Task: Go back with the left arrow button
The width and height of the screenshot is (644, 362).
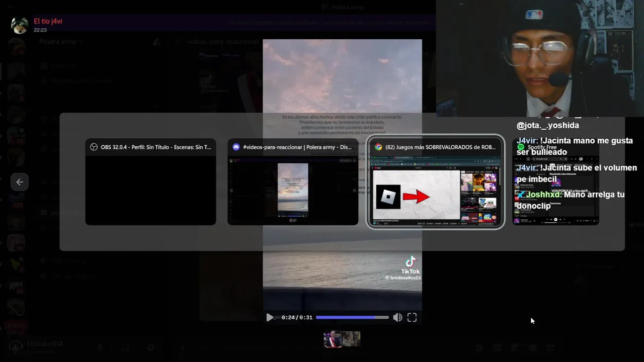Action: 20,182
